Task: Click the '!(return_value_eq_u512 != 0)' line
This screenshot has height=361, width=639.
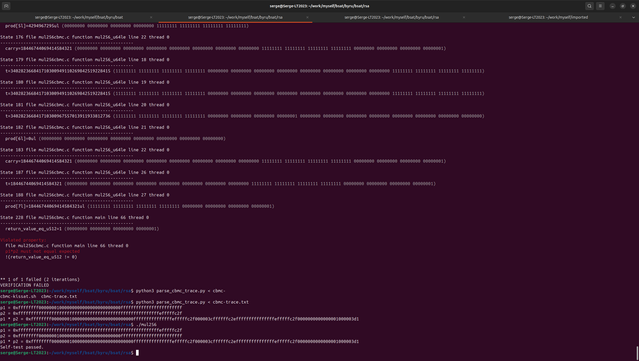Action: click(41, 257)
